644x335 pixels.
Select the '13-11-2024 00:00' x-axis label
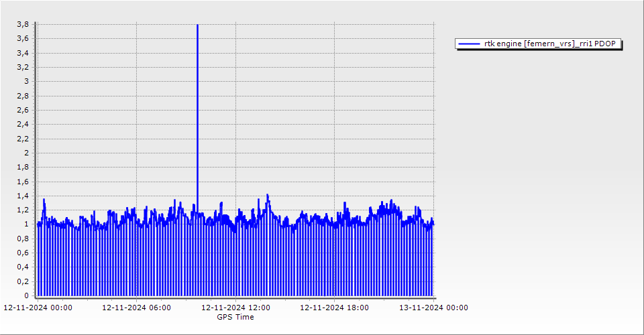[x=433, y=308]
